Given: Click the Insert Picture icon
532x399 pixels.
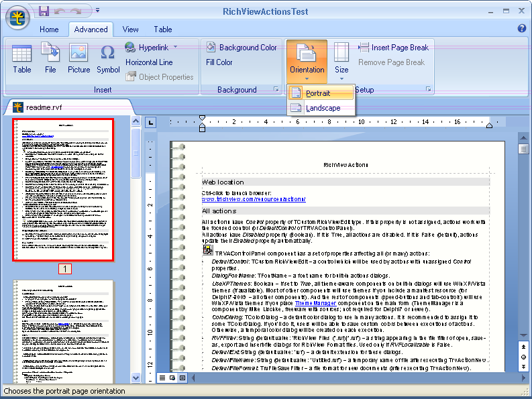Looking at the screenshot, I should tap(78, 58).
